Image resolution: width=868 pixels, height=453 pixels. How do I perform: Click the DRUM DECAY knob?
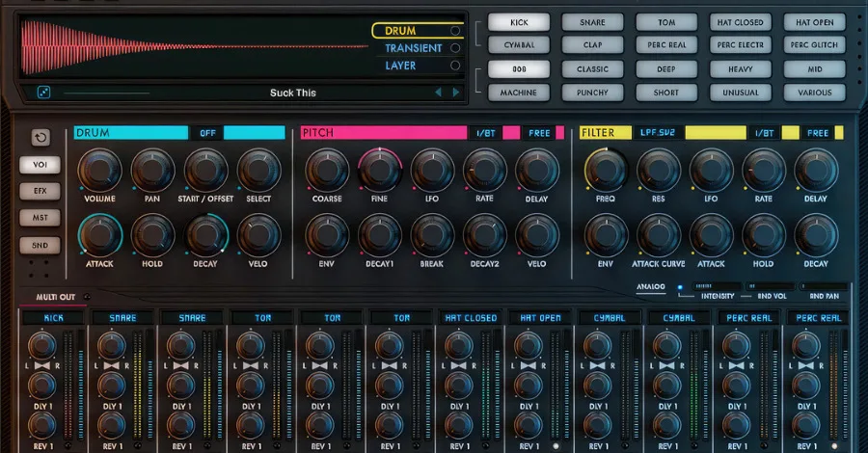tap(205, 235)
